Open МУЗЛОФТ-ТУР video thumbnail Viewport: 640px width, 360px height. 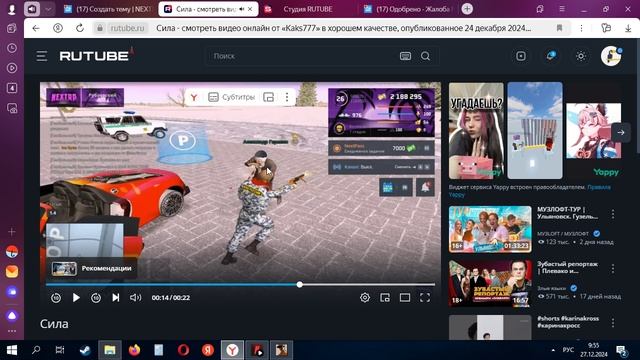click(490, 229)
